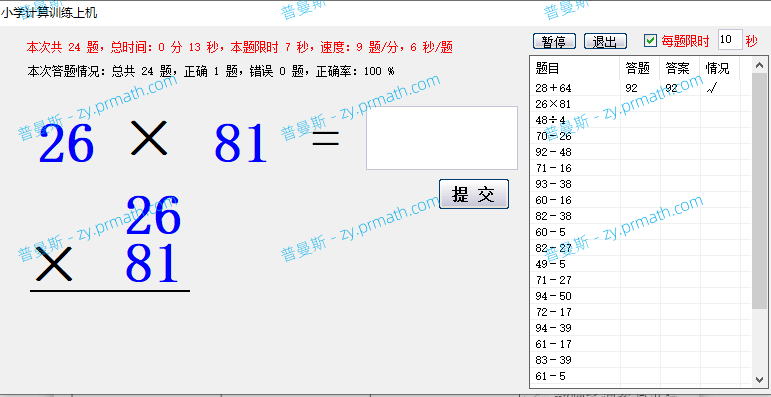
Task: Select the 92-48 row
Action: [641, 152]
